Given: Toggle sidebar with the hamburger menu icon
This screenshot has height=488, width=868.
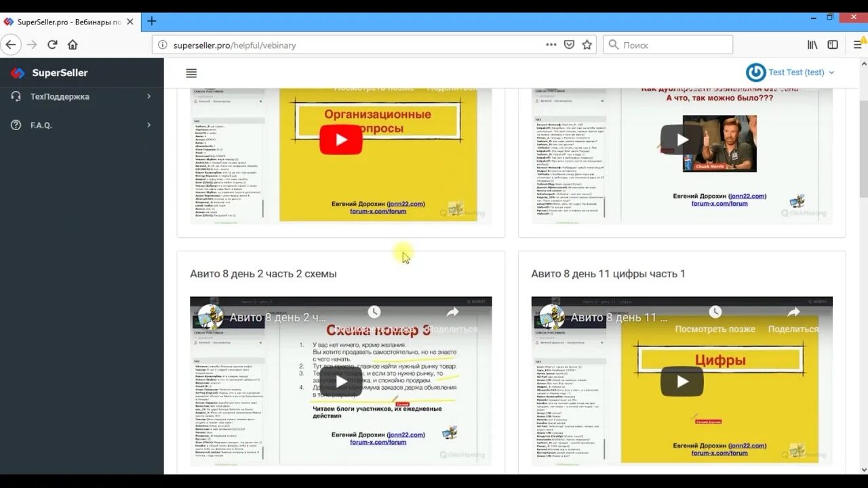Looking at the screenshot, I should [x=191, y=73].
